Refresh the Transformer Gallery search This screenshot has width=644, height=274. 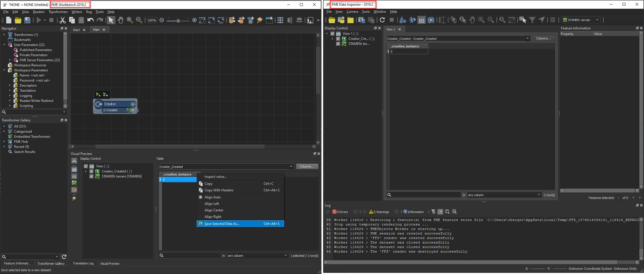pyautogui.click(x=64, y=257)
